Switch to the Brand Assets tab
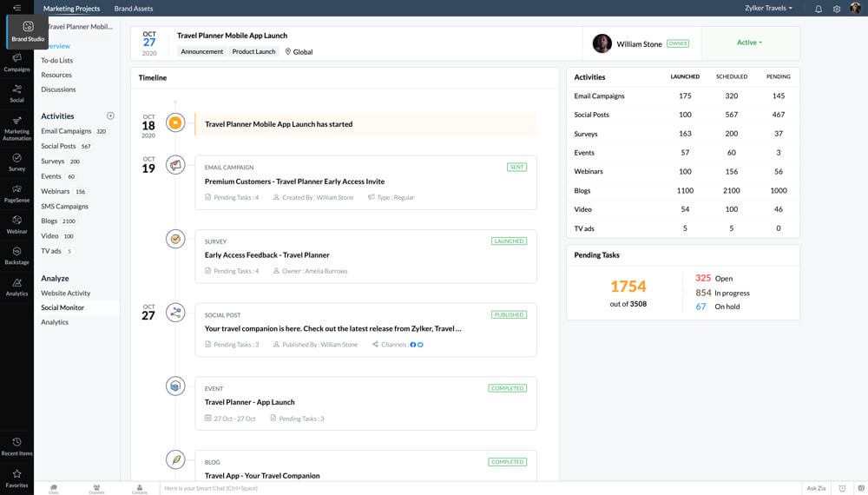Viewport: 868px width, 495px height. [134, 8]
